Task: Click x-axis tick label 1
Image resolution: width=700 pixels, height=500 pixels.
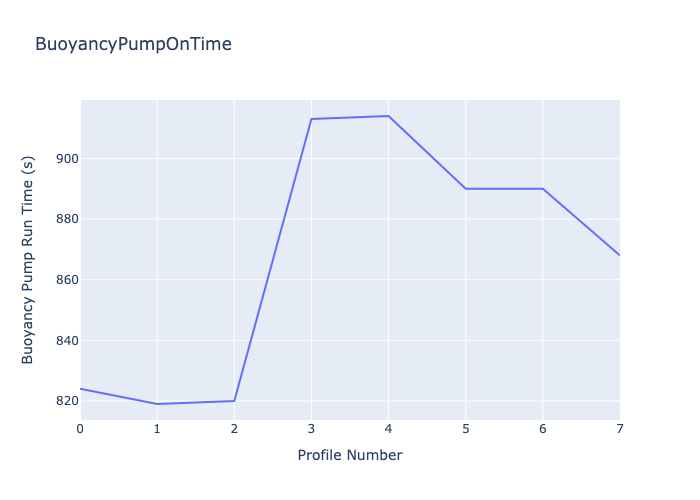Action: pyautogui.click(x=157, y=429)
